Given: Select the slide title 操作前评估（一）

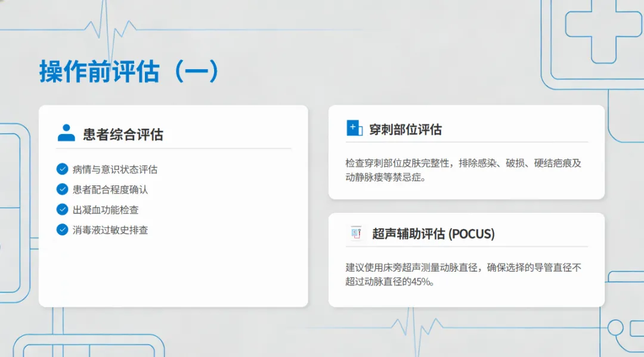Looking at the screenshot, I should click(129, 72).
